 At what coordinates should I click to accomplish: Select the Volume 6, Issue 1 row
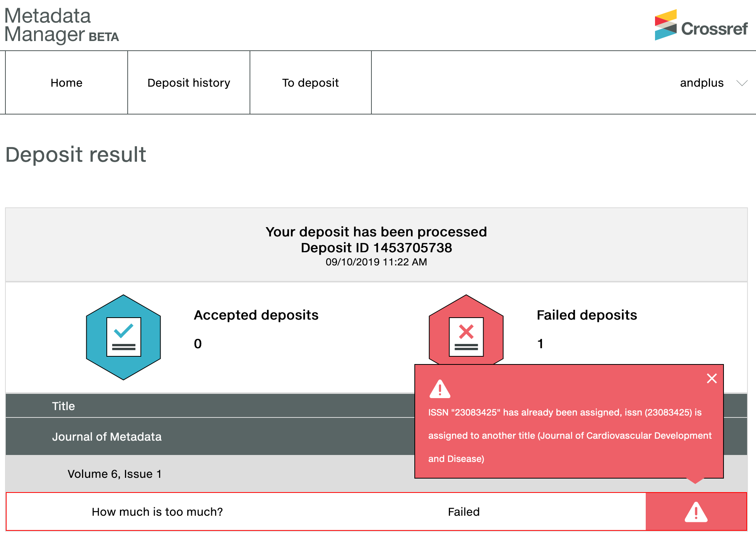click(x=115, y=474)
